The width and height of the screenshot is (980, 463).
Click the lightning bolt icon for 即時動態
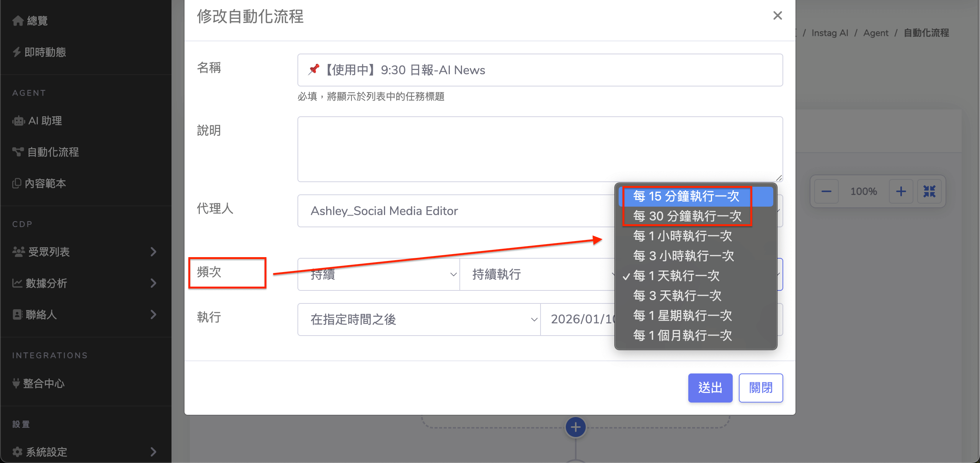16,52
